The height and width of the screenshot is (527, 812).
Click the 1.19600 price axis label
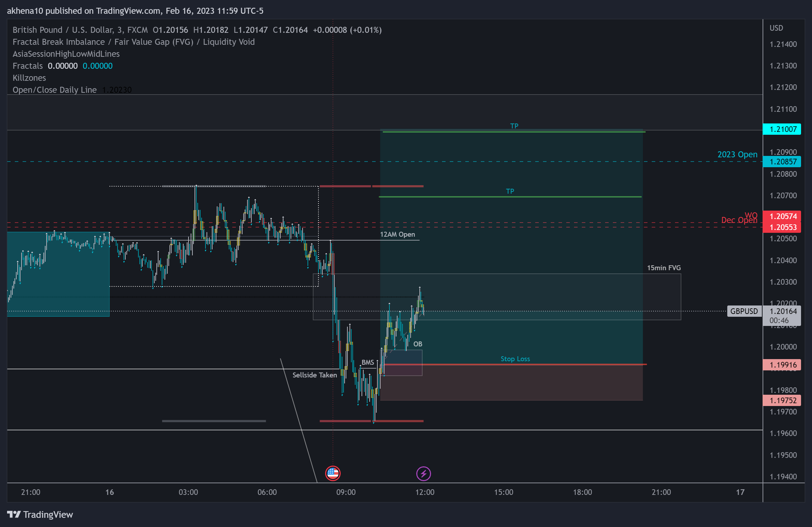pyautogui.click(x=783, y=433)
